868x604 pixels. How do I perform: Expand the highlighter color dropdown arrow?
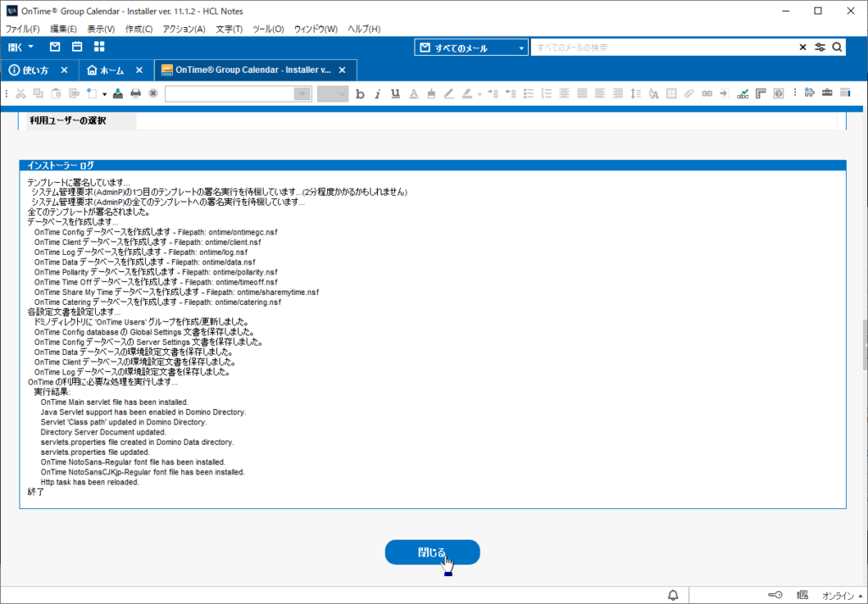[x=480, y=94]
